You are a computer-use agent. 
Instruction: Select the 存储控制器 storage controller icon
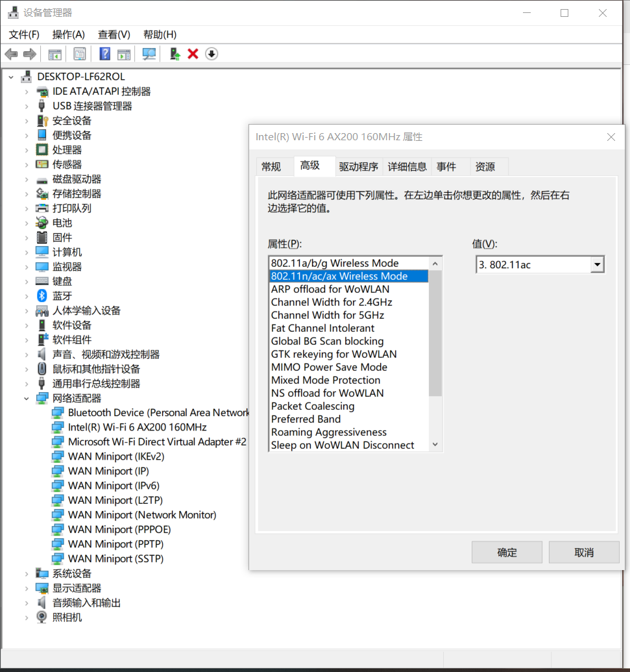[42, 193]
